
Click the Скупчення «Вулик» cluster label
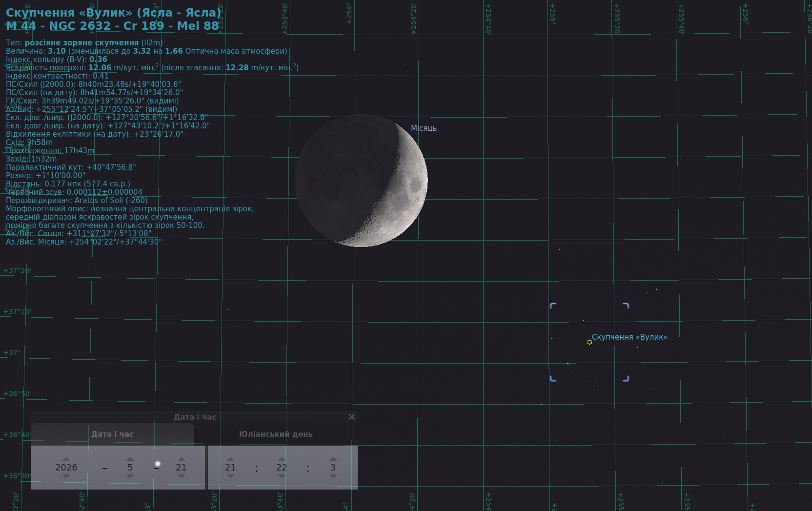coord(629,337)
